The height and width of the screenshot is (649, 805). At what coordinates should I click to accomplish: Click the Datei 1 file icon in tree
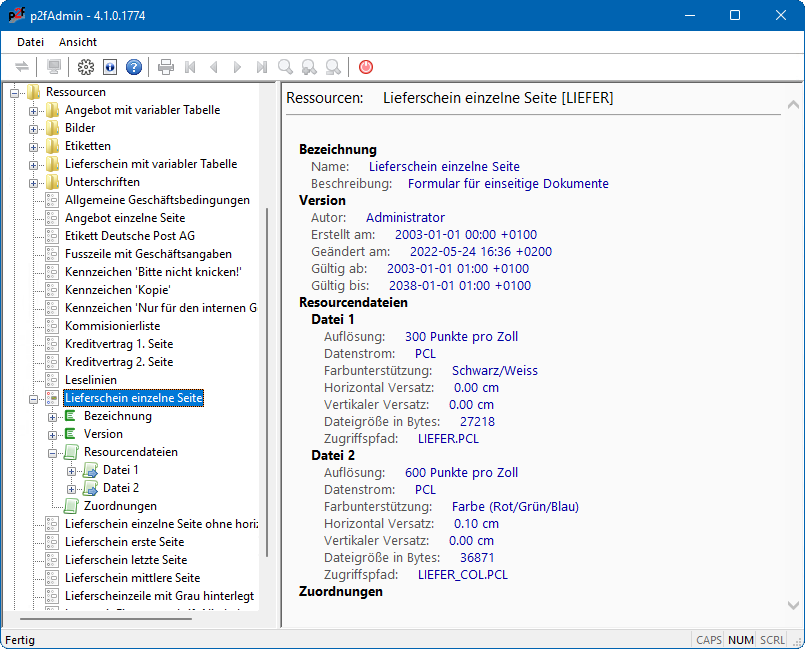(90, 470)
